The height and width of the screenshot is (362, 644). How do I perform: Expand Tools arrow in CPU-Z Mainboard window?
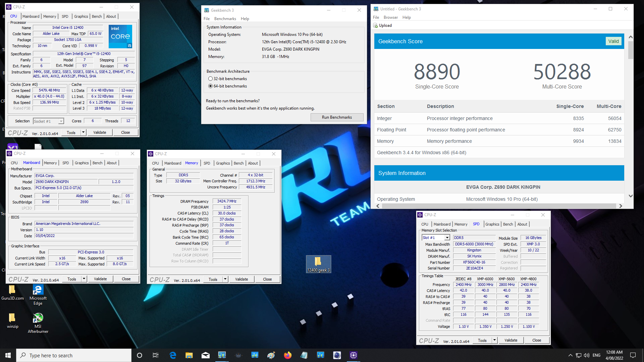pyautogui.click(x=84, y=279)
